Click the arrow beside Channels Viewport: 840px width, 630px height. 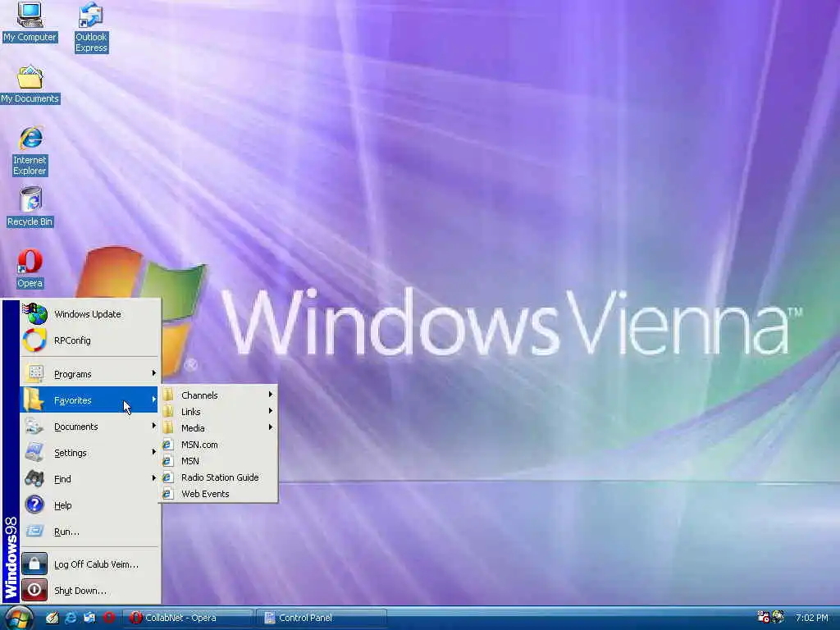[271, 395]
